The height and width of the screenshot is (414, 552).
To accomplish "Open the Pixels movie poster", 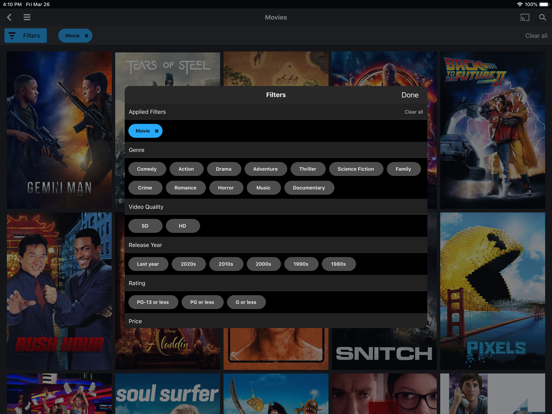I will pos(493,291).
